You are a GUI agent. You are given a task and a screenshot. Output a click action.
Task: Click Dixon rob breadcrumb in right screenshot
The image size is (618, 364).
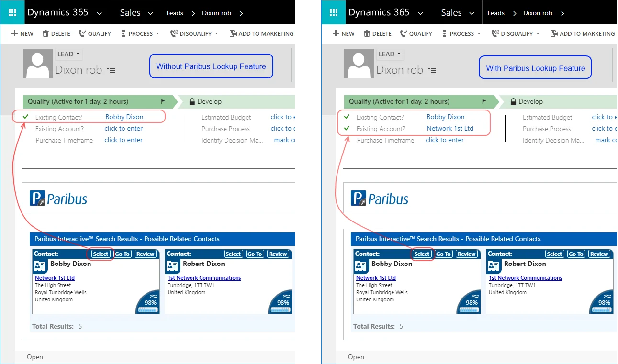point(538,13)
